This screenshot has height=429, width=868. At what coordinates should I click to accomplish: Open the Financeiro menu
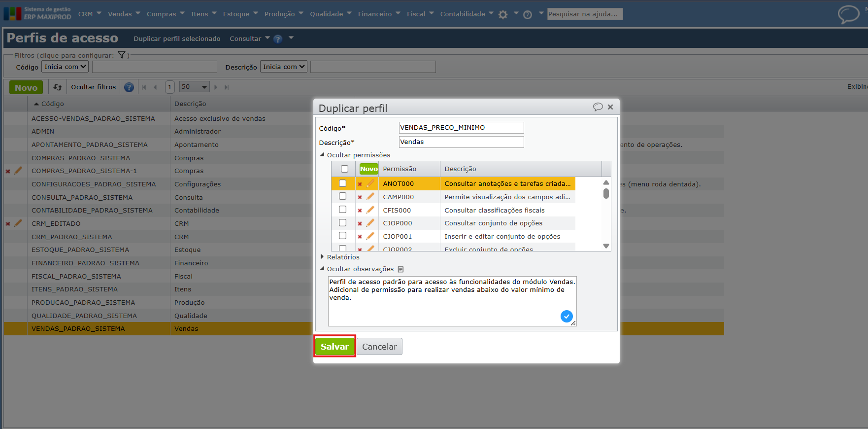(x=379, y=14)
